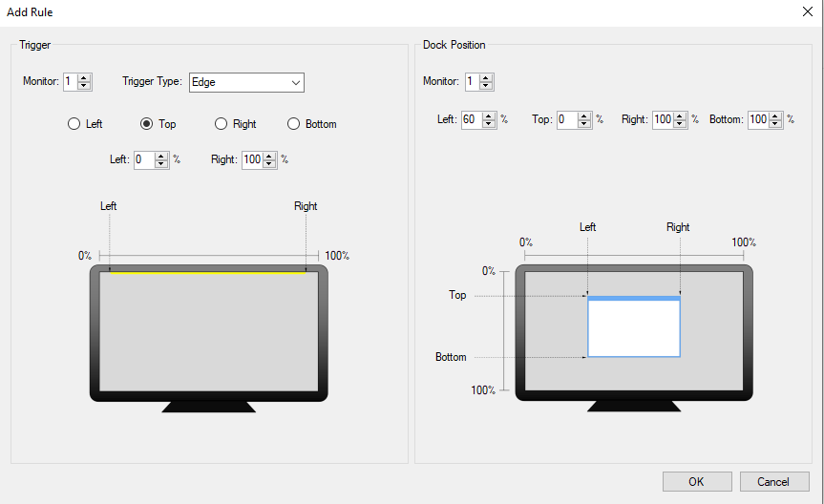The width and height of the screenshot is (824, 504).
Task: Cancel the Add Rule dialog
Action: [x=774, y=482]
